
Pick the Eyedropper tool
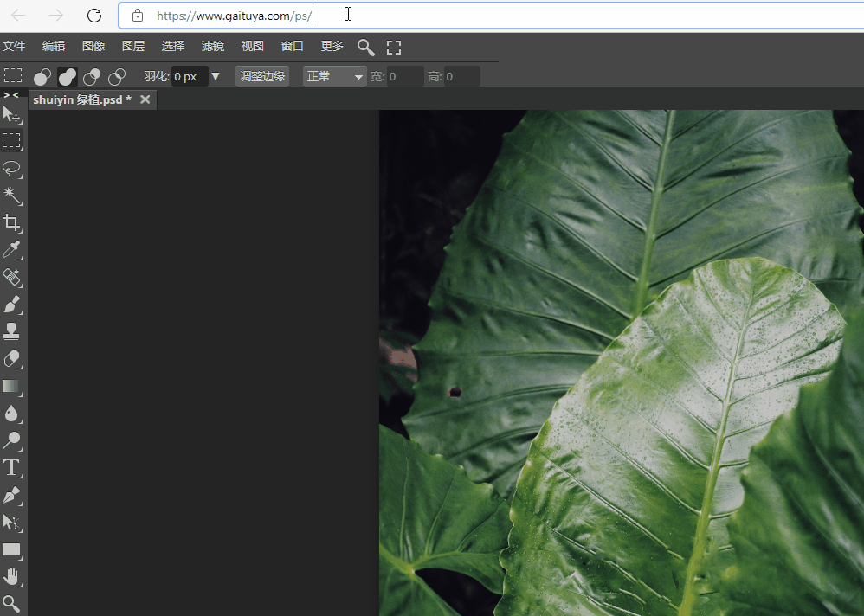point(12,251)
